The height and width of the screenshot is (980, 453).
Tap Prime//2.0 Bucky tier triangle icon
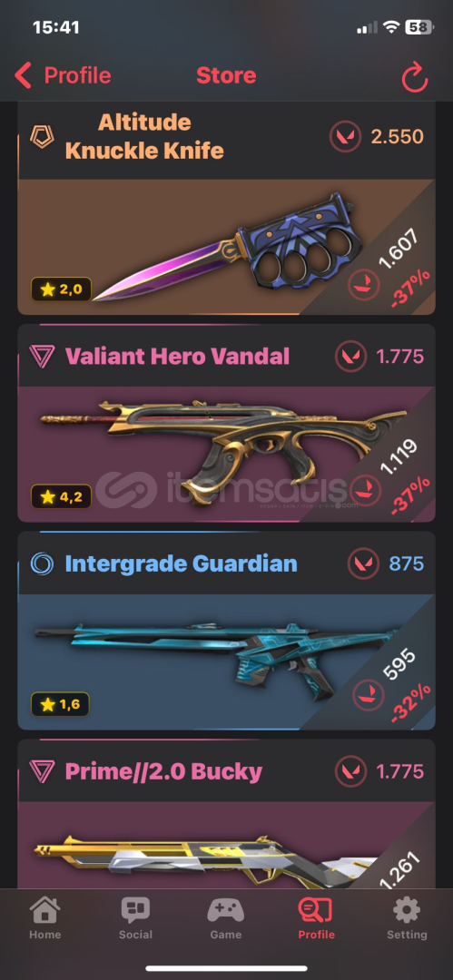(x=42, y=771)
